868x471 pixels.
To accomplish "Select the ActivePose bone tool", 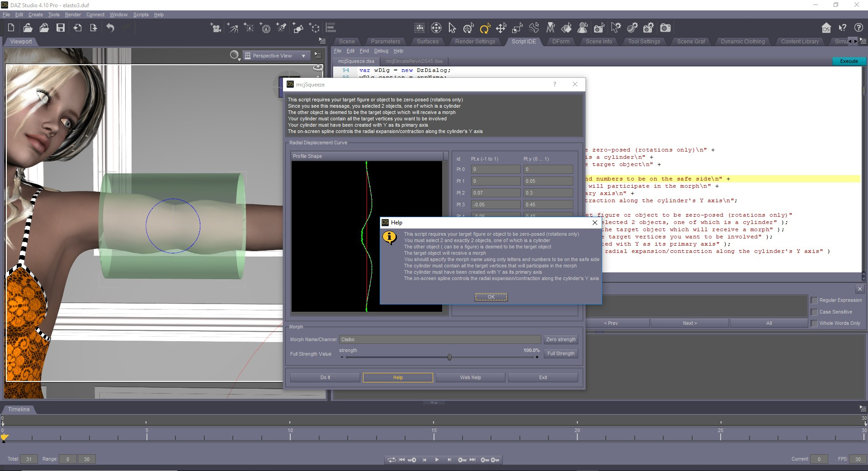I will (x=534, y=28).
